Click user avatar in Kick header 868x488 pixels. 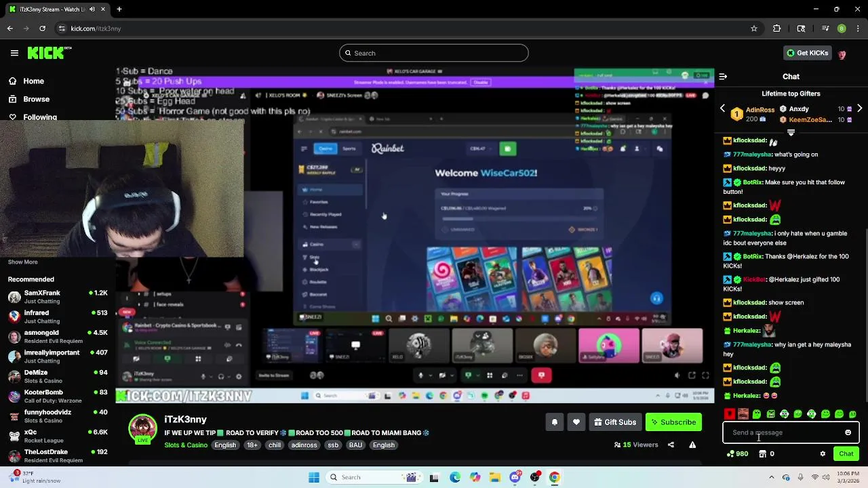coord(842,54)
